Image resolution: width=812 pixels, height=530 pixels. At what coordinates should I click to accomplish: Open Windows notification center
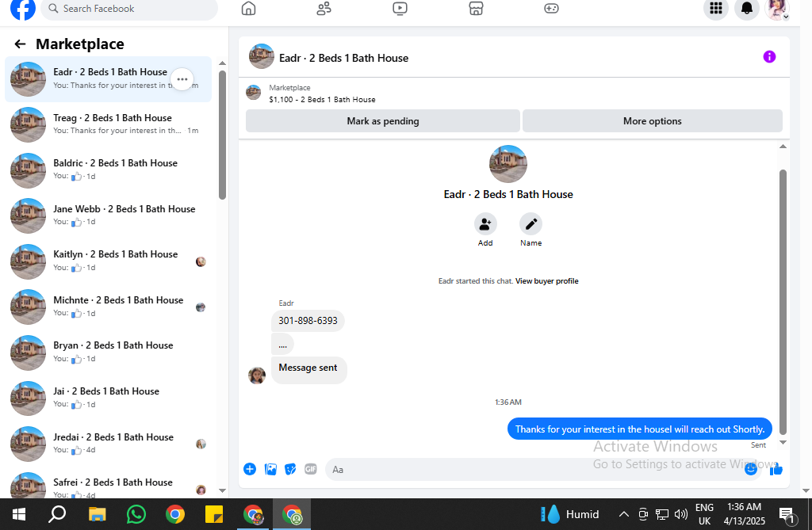[787, 514]
